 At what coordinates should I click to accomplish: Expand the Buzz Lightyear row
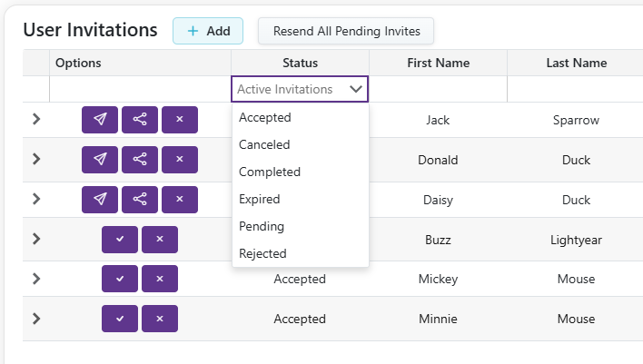[x=36, y=239]
